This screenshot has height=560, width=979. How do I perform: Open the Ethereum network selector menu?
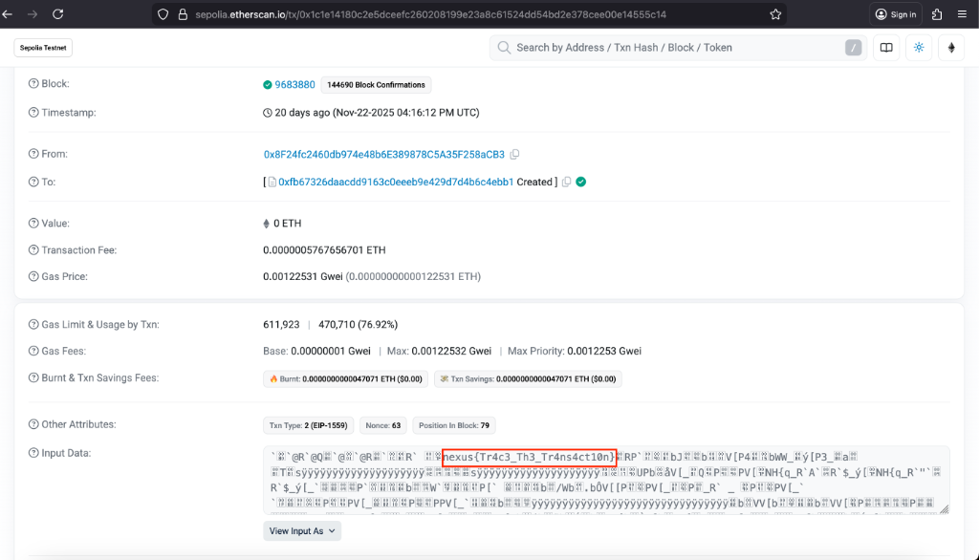pyautogui.click(x=950, y=48)
